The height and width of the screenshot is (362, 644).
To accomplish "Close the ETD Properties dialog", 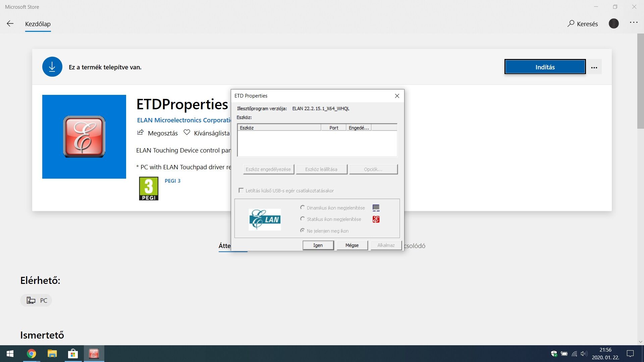I will pos(397,96).
